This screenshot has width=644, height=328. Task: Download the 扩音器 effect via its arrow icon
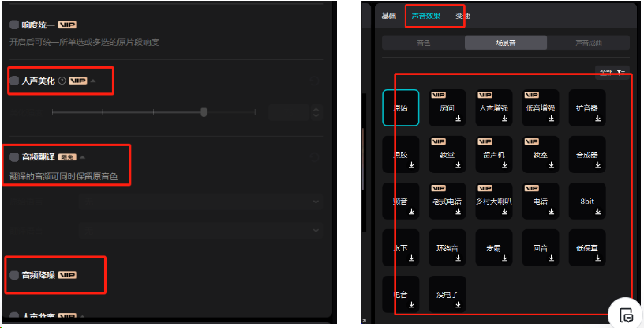598,119
